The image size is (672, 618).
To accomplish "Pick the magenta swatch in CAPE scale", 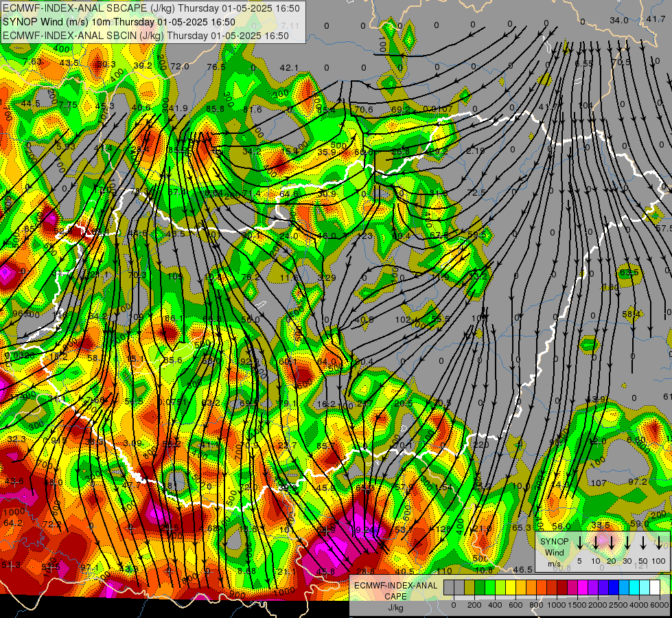I will click(583, 587).
